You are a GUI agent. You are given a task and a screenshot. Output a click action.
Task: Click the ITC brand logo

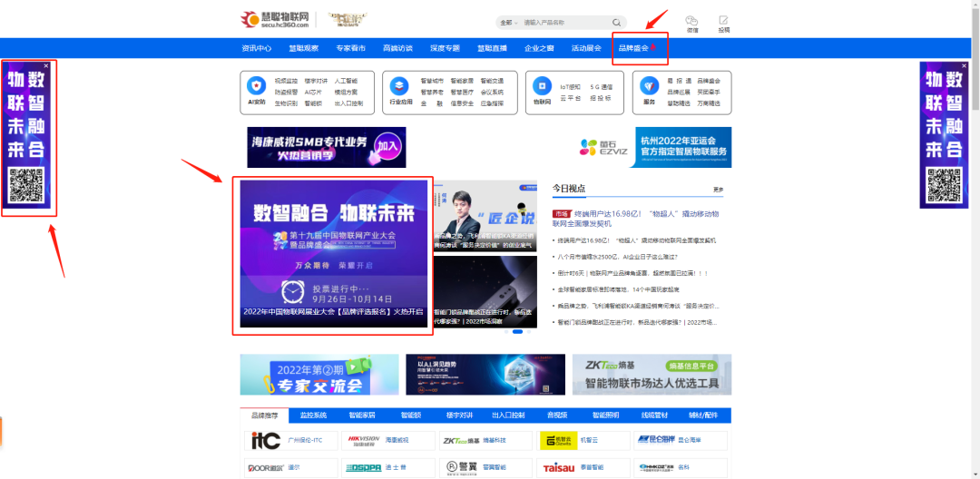pos(265,440)
